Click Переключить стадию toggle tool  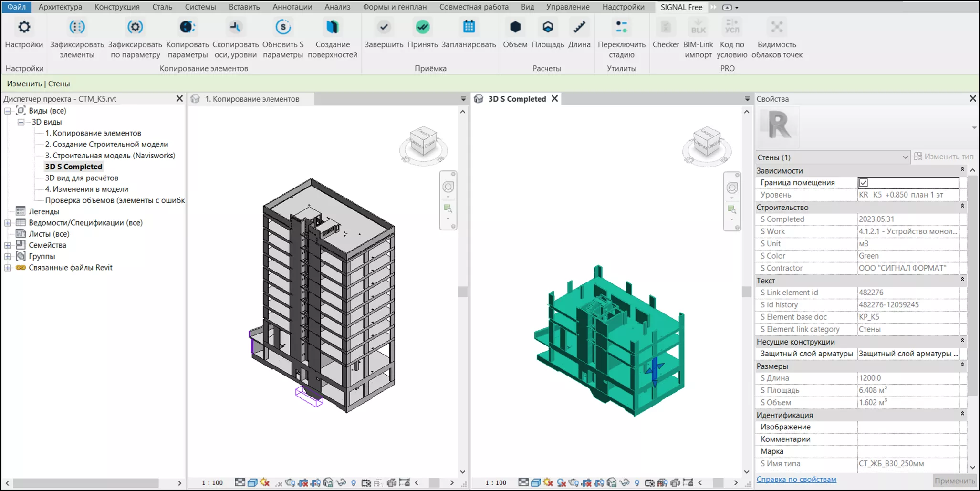(621, 27)
